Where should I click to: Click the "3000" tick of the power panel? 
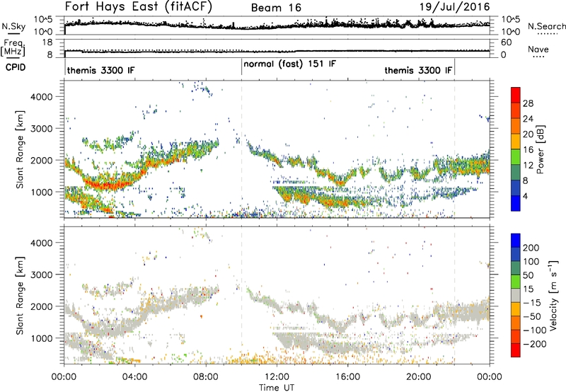pos(41,129)
